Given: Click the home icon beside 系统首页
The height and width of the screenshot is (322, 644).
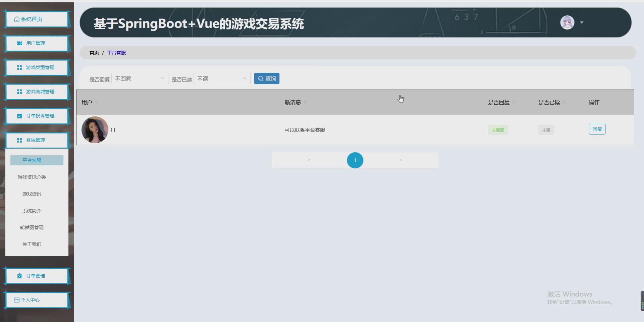Looking at the screenshot, I should coord(16,19).
